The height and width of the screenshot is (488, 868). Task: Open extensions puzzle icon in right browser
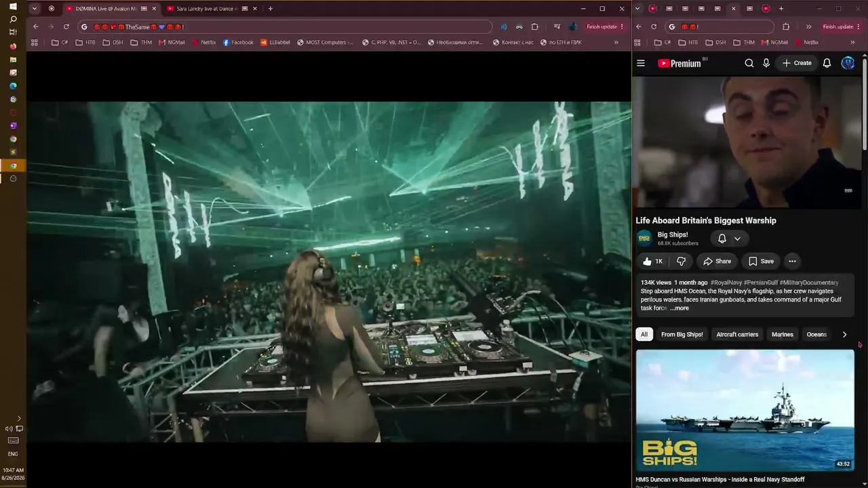(x=786, y=26)
